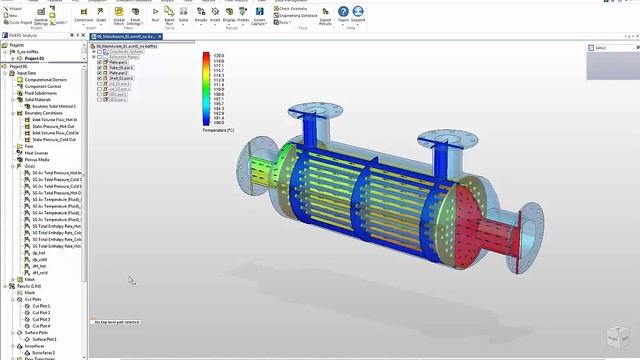
Task: Select Static Pressure_Hot Out condition
Action: coord(49,127)
